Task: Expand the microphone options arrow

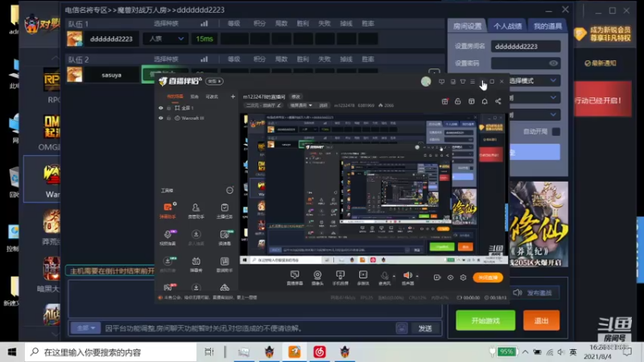Action: pos(394,276)
